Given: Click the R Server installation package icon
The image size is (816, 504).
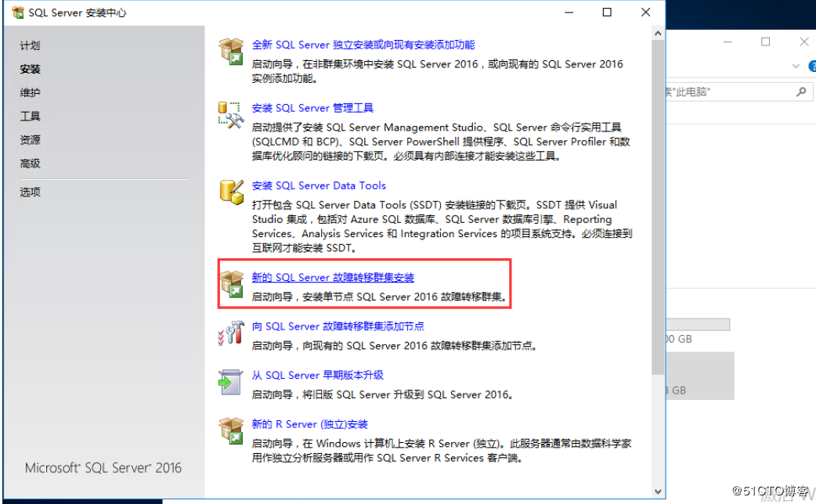Looking at the screenshot, I should [x=230, y=430].
